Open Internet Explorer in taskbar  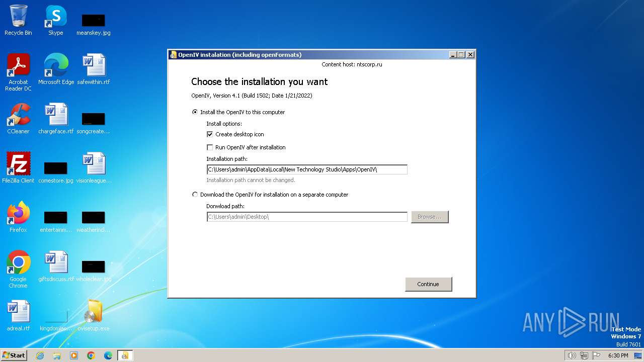(40, 355)
